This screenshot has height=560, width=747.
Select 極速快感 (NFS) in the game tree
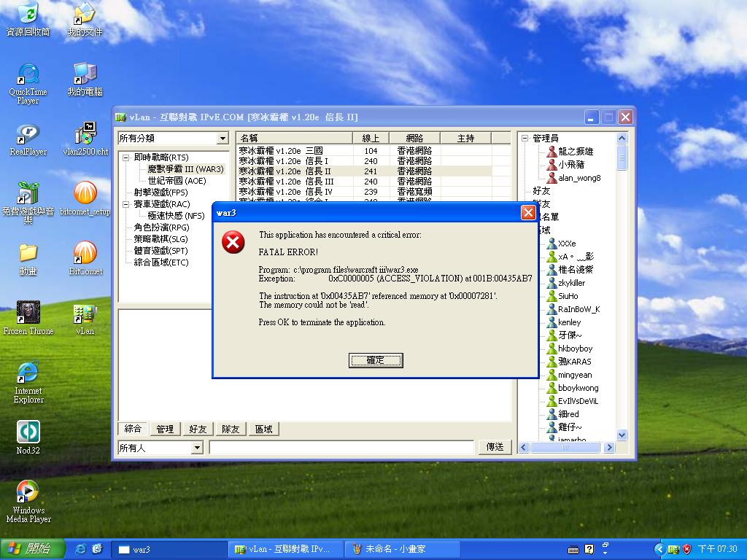[x=176, y=216]
